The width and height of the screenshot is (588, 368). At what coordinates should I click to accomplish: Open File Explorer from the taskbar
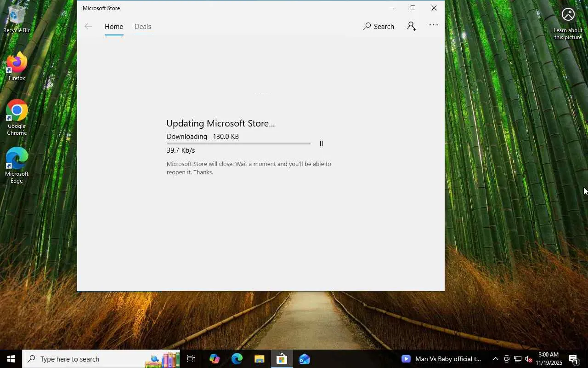259,359
